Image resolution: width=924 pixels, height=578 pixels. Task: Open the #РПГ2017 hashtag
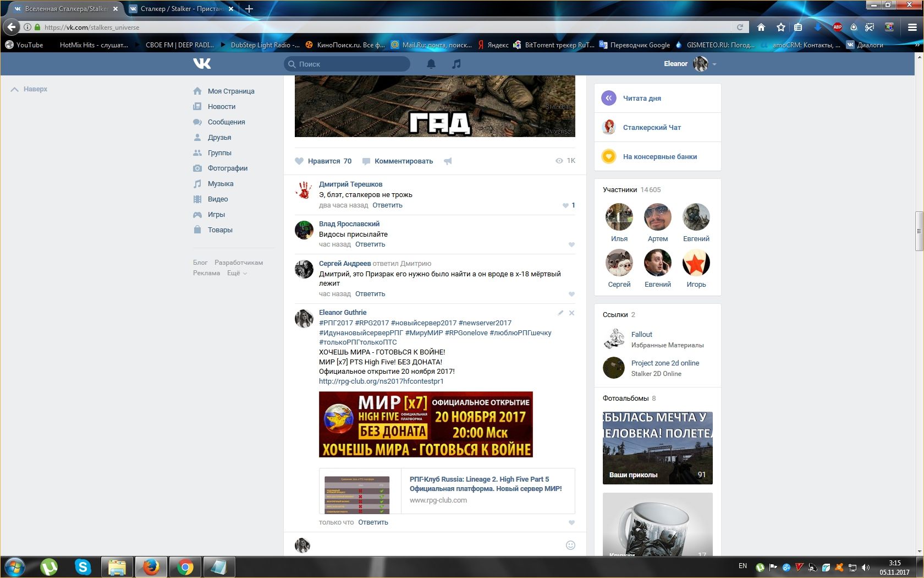(x=336, y=323)
